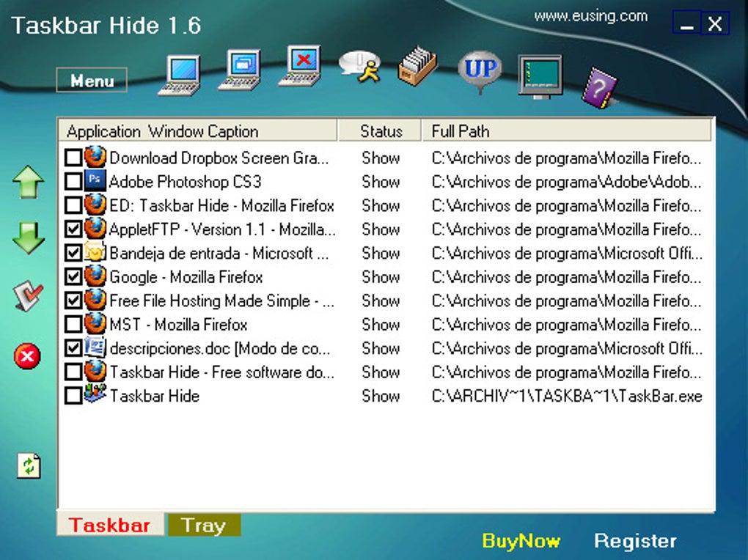
Task: Click the blue UP balloon icon
Action: tap(480, 72)
